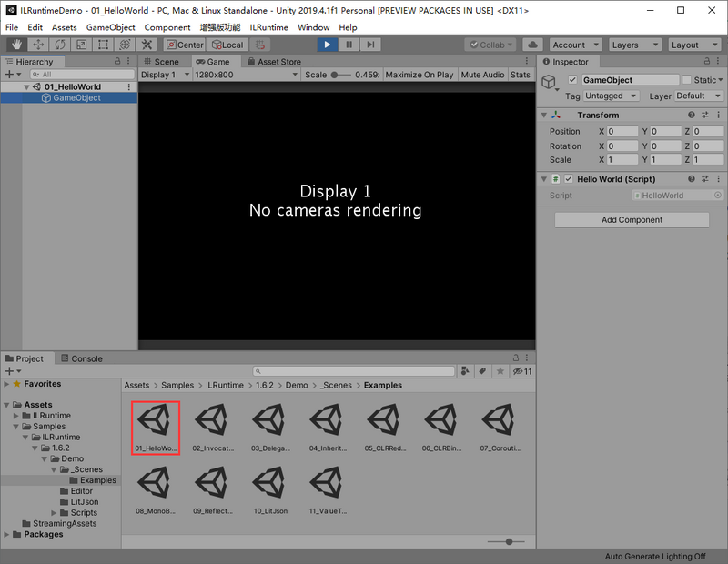
Task: Open the Display 1 dropdown
Action: 166,75
